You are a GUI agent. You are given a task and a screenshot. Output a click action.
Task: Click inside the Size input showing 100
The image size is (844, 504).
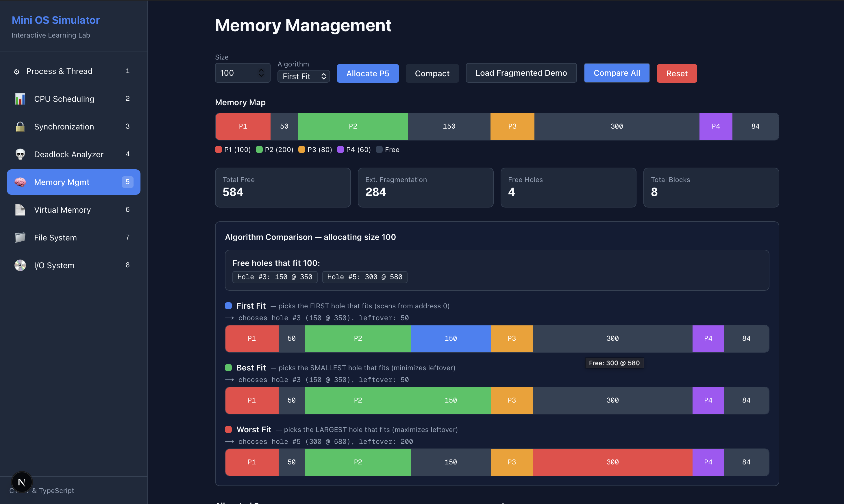[236, 73]
